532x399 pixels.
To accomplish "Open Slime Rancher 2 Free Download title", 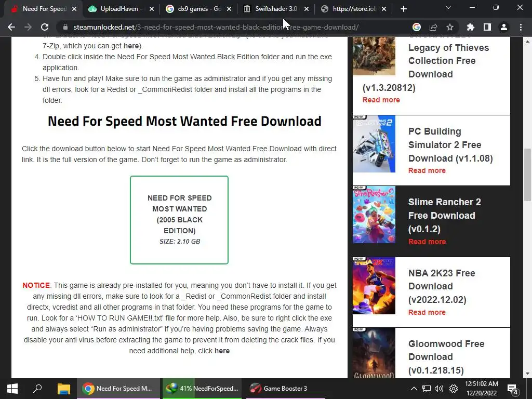I will [x=445, y=216].
